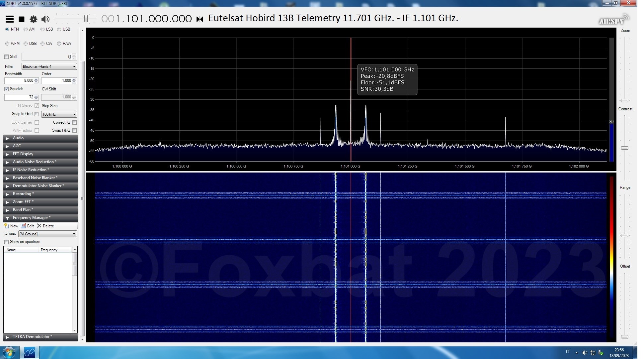Click Delete in Frequency Manager
Image resolution: width=644 pixels, height=359 pixels.
(x=45, y=226)
